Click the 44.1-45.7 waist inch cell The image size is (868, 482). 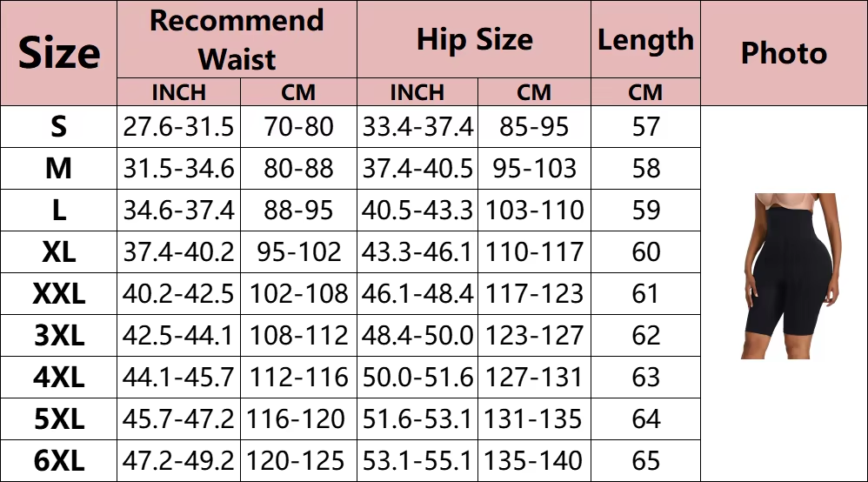[x=177, y=378]
